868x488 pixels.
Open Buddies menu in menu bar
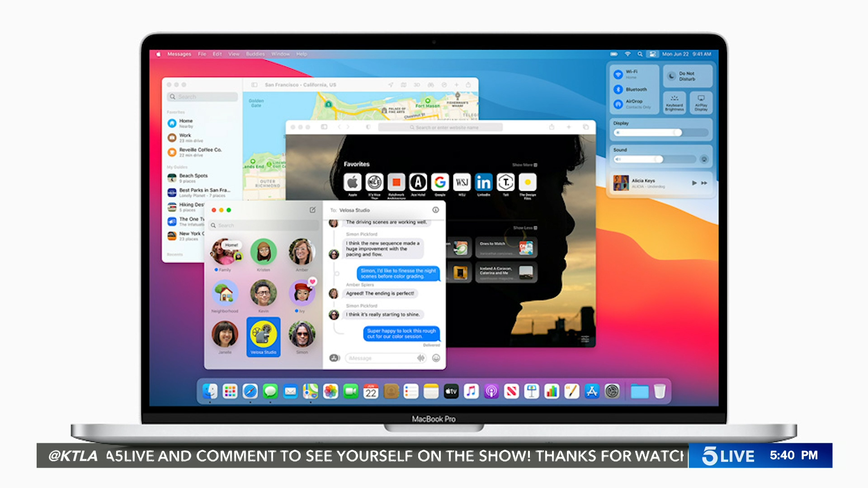pyautogui.click(x=255, y=54)
